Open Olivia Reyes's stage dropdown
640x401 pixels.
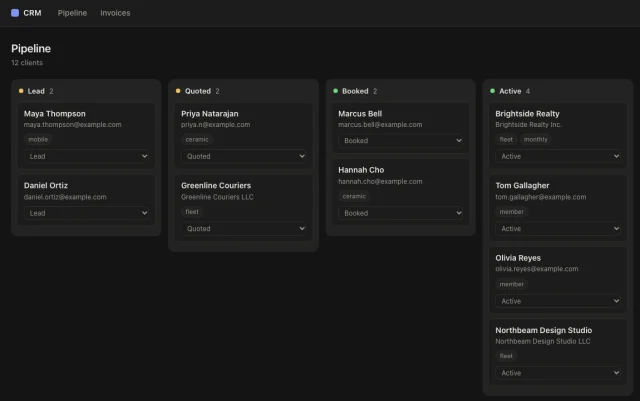[x=558, y=301]
